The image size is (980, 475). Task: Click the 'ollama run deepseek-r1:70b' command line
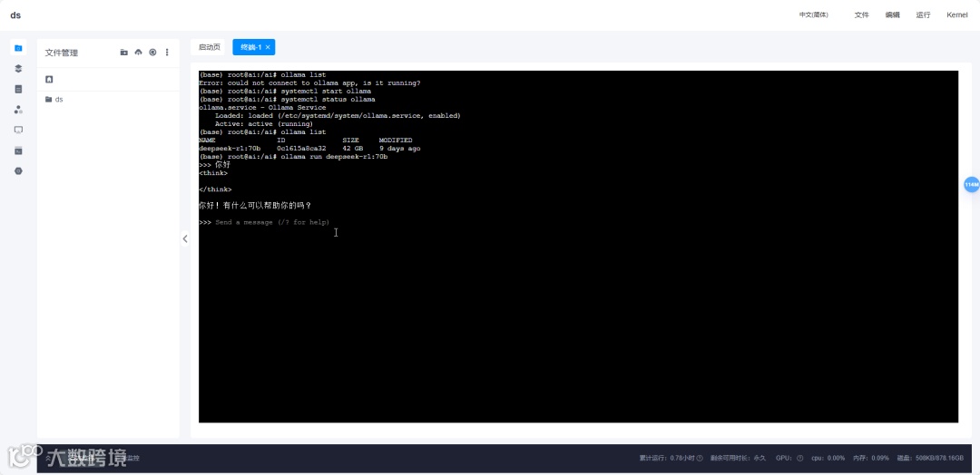point(334,157)
